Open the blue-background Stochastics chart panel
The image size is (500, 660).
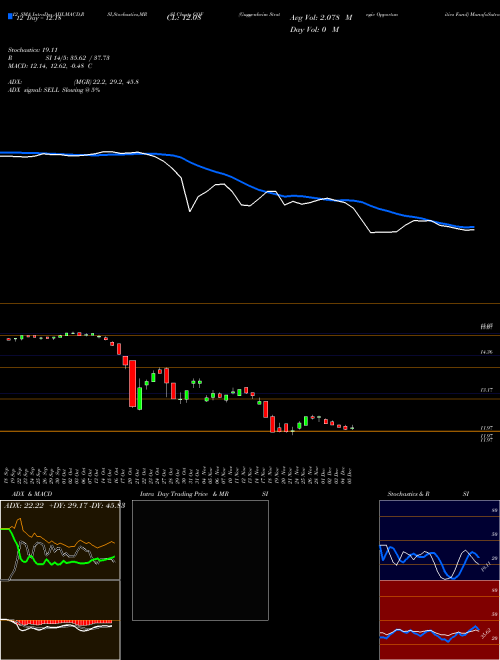(439, 540)
